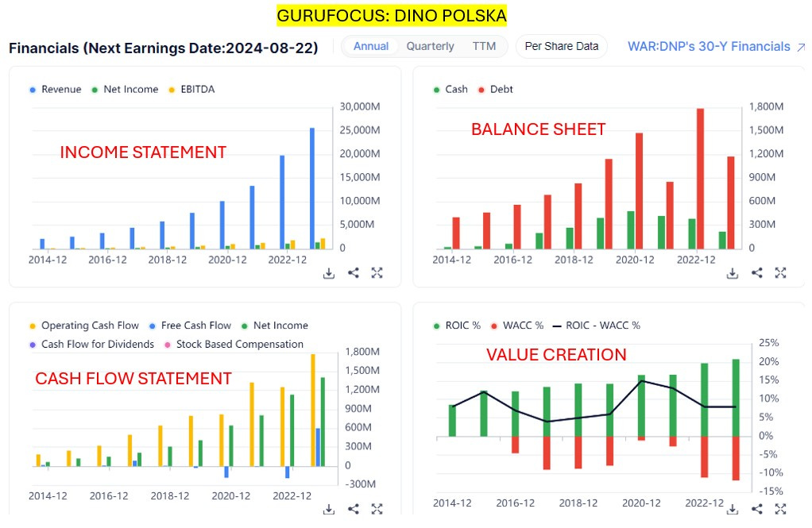812x528 pixels.
Task: Click external arrow next to 30-Y Financials
Action: 801,47
